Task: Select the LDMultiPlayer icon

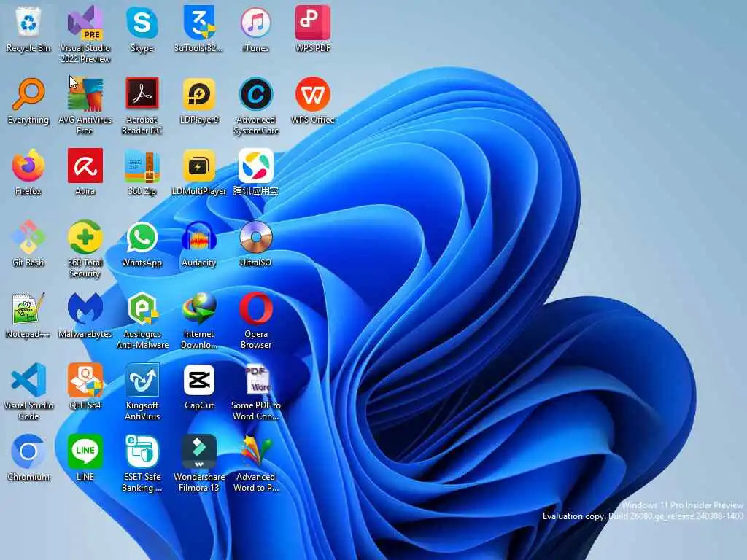Action: (x=199, y=166)
